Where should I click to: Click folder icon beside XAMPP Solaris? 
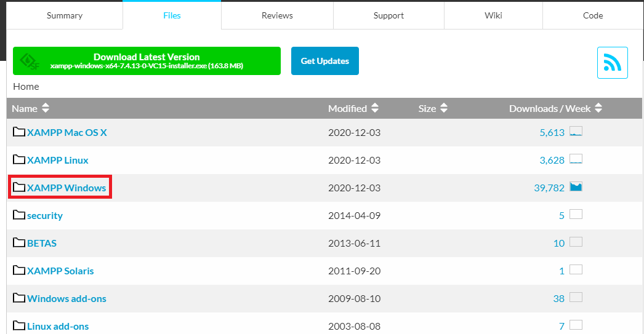[19, 270]
